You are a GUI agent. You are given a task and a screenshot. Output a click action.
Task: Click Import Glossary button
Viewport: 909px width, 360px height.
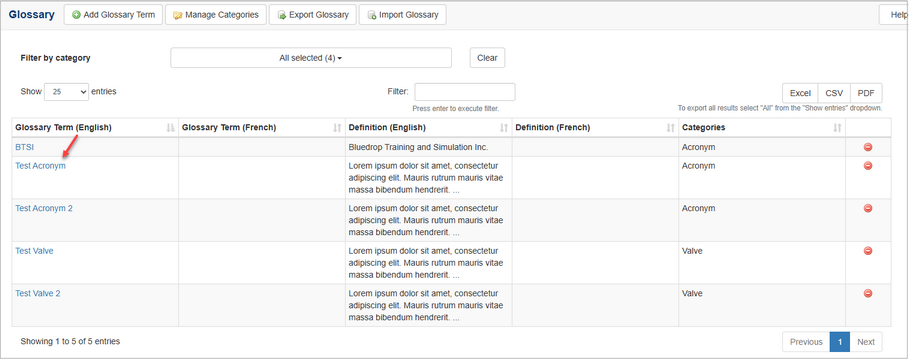(x=402, y=14)
